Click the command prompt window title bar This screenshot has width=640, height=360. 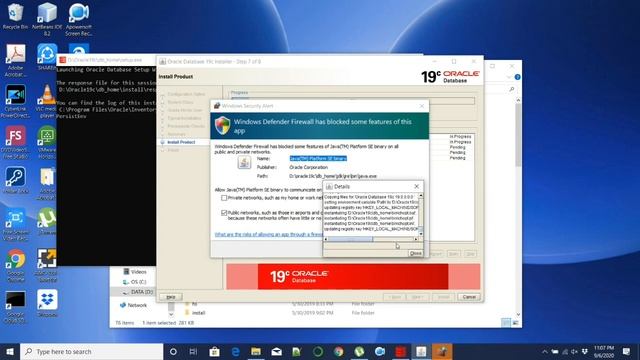click(107, 60)
